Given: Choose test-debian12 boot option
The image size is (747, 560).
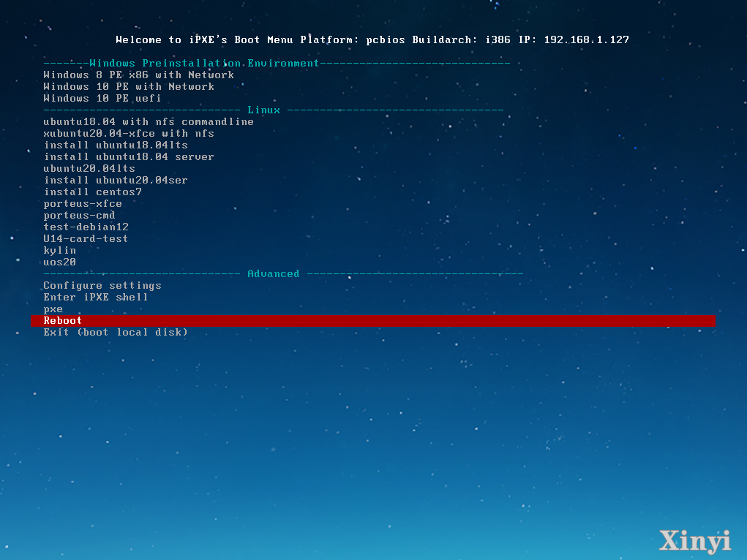Looking at the screenshot, I should (x=86, y=227).
